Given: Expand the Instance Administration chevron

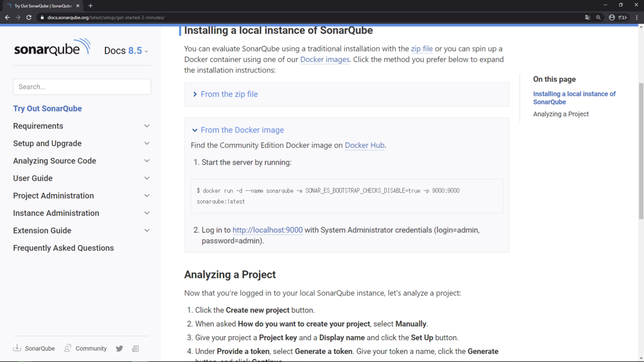Looking at the screenshot, I should (147, 213).
